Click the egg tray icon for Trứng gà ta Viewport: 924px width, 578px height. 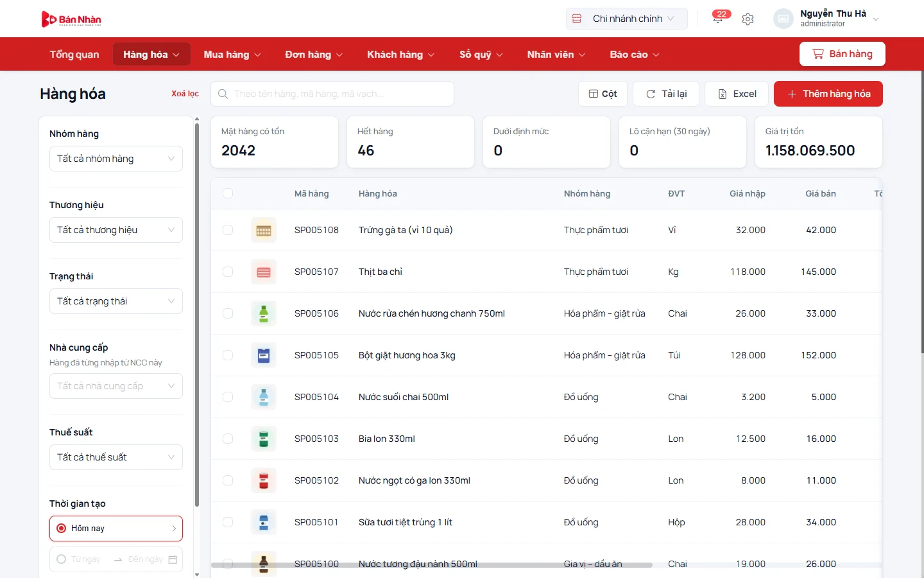pos(264,230)
